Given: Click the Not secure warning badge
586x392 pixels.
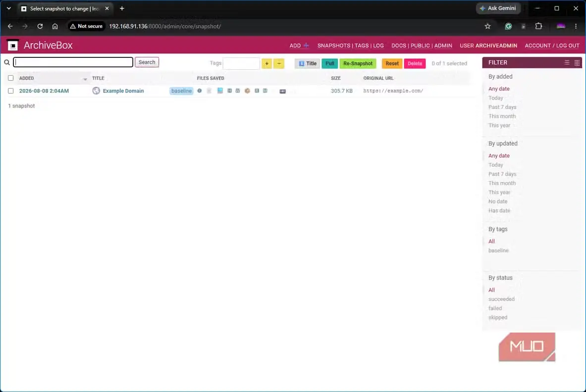Looking at the screenshot, I should point(86,26).
